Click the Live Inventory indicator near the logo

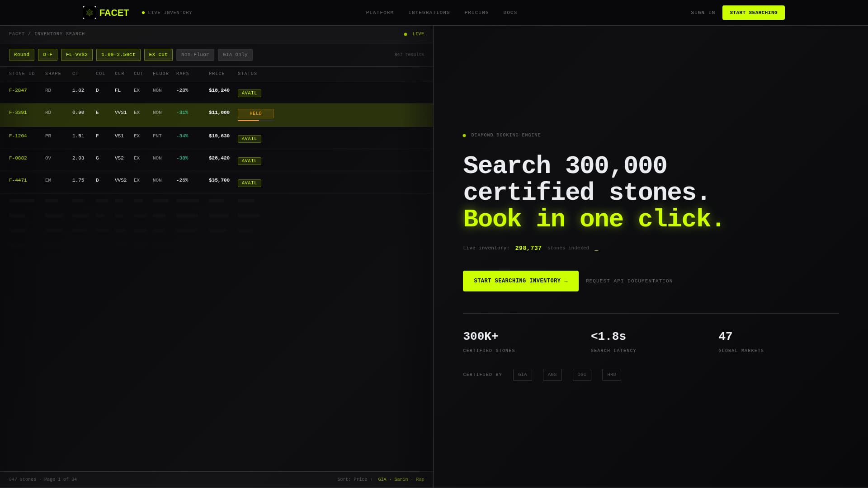click(x=167, y=13)
